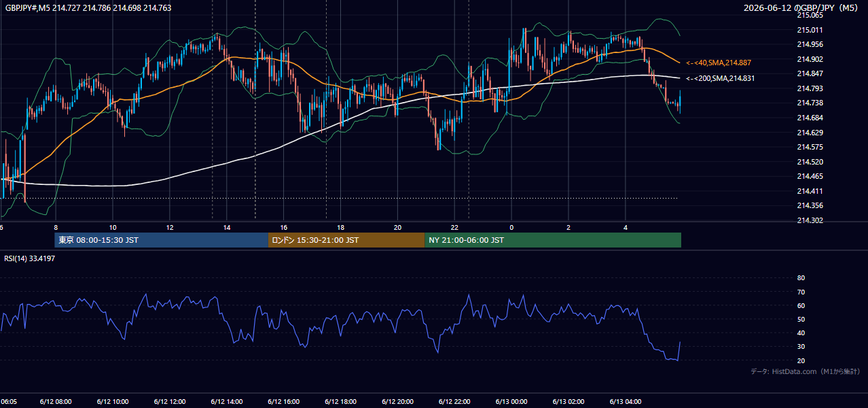Click the date label 6/12 18:00

point(341,402)
